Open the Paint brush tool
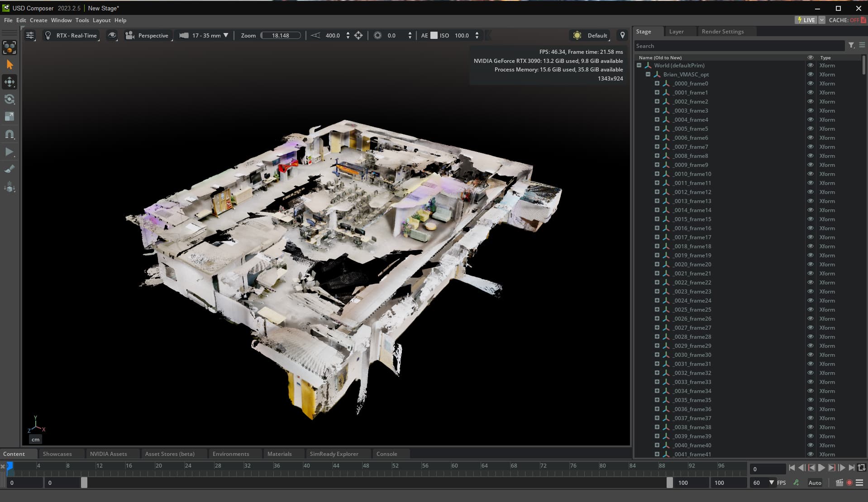The width and height of the screenshot is (868, 502). [x=10, y=169]
